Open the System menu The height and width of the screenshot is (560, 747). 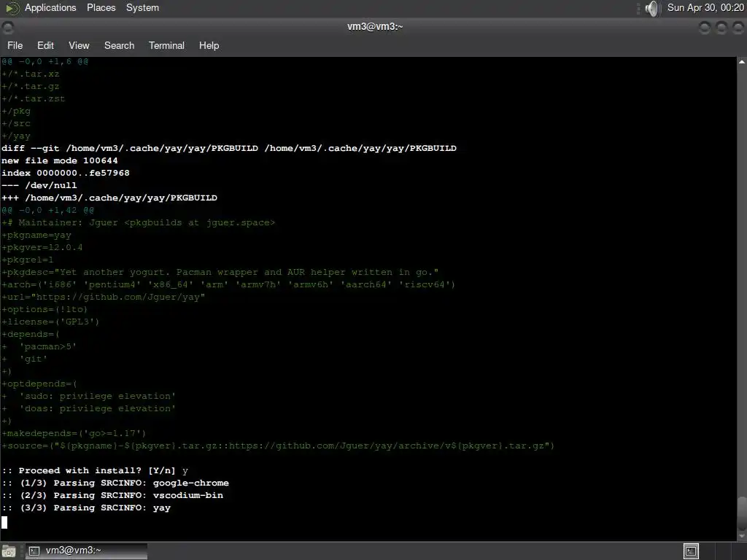click(142, 7)
